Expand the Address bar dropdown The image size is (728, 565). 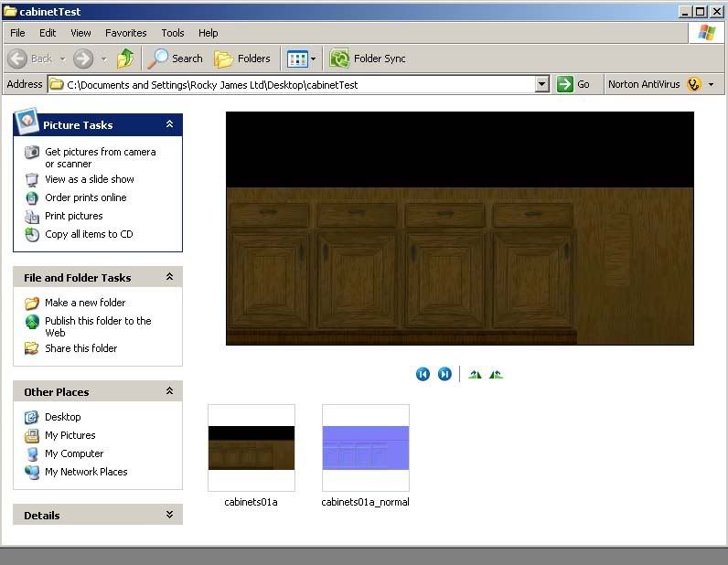point(541,84)
